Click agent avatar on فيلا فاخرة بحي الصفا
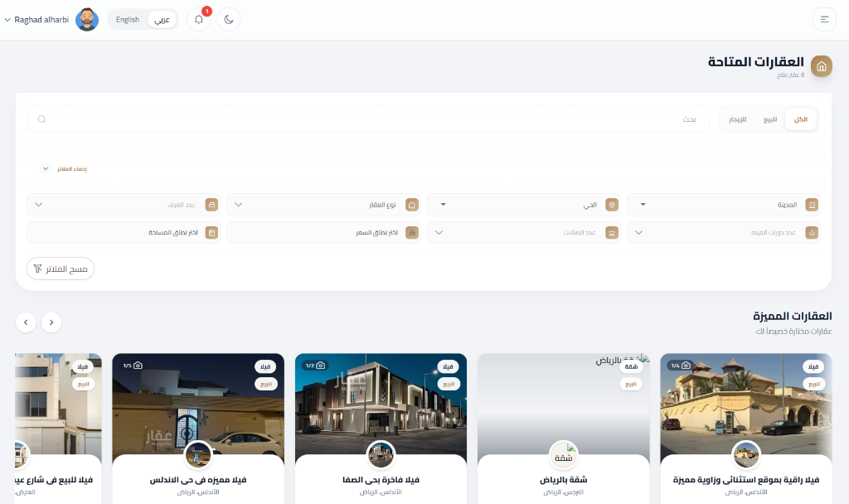 point(381,455)
